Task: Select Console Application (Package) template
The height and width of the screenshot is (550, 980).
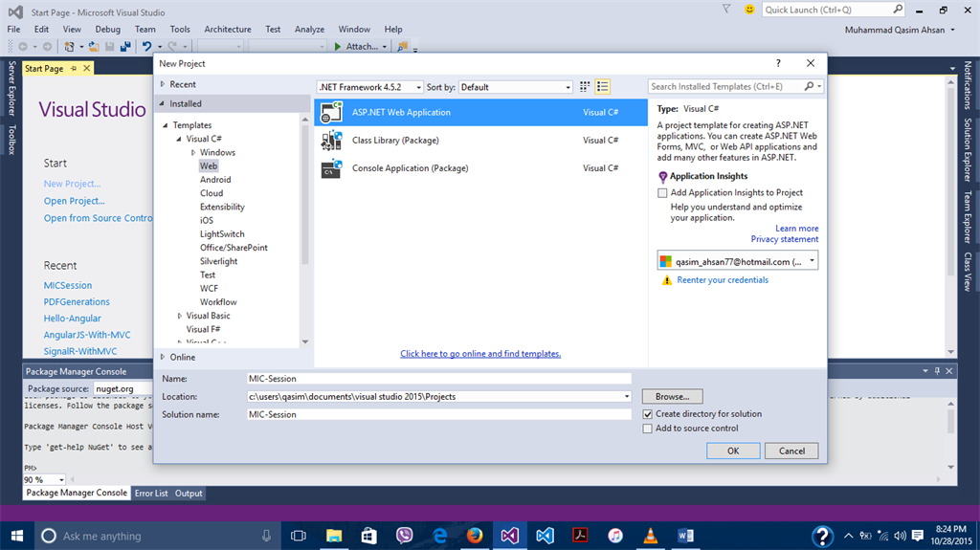Action: (x=480, y=168)
